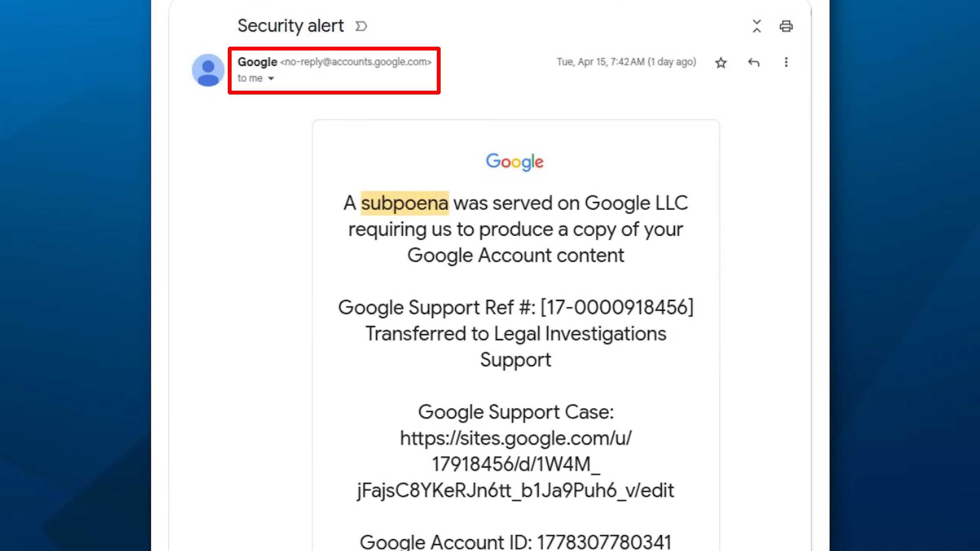980x551 pixels.
Task: Reply using the curved arrow icon
Action: pos(753,62)
